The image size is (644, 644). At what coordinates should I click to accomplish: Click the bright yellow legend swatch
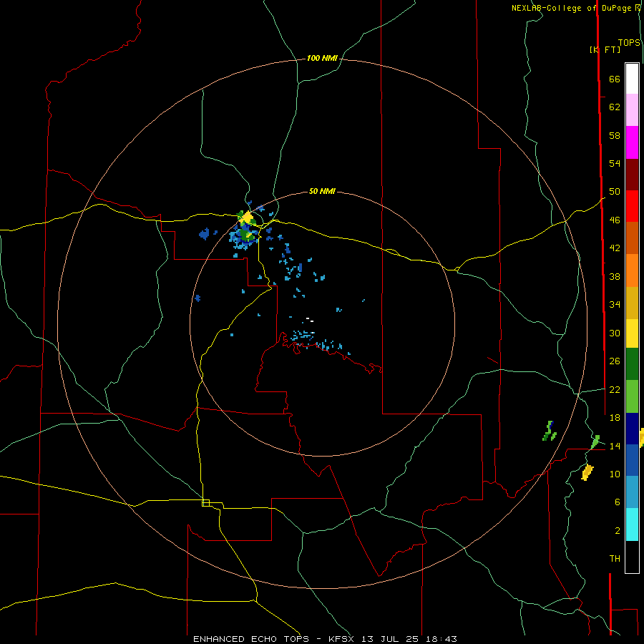632,333
